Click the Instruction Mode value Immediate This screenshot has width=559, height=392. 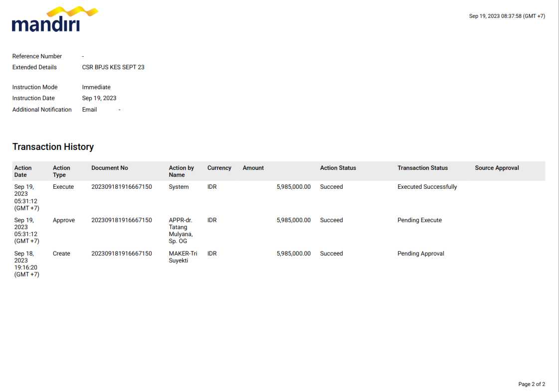96,87
